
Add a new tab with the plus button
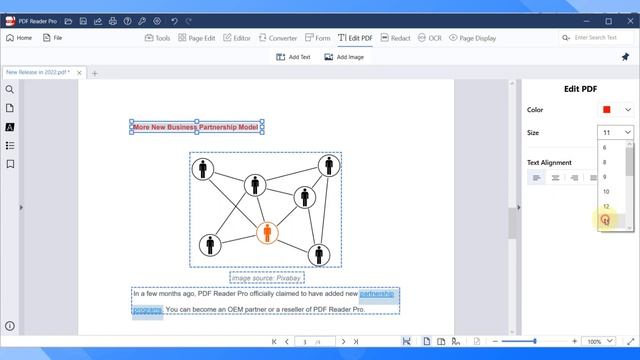click(95, 73)
